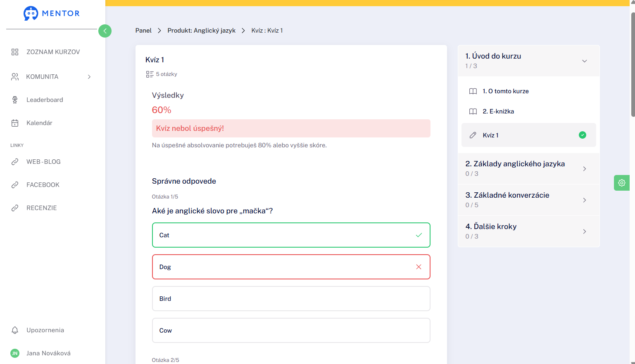Choose the Bird answer option
Viewport: 635px width, 364px height.
tap(291, 299)
